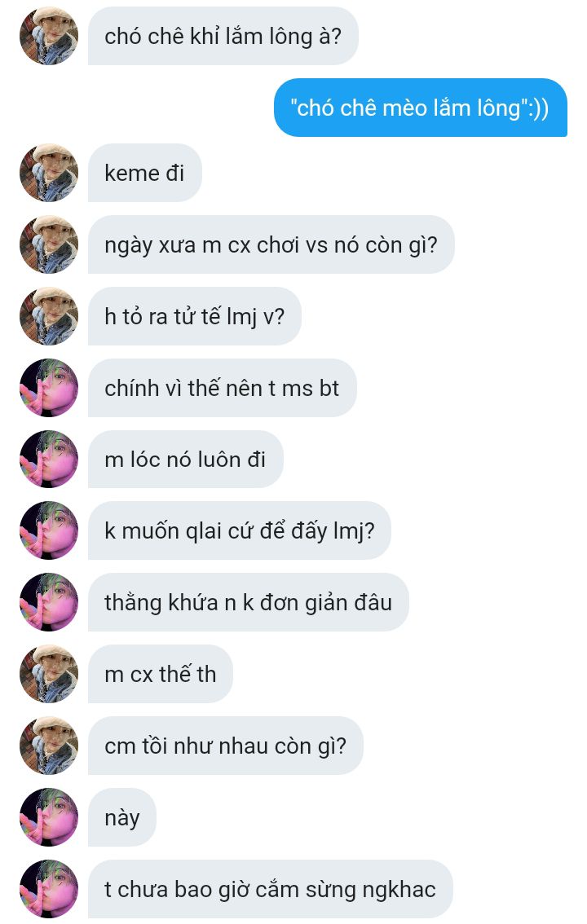Click avatar next to "t chưa bao giờ cắm sừng"
587x924 pixels.
click(49, 889)
